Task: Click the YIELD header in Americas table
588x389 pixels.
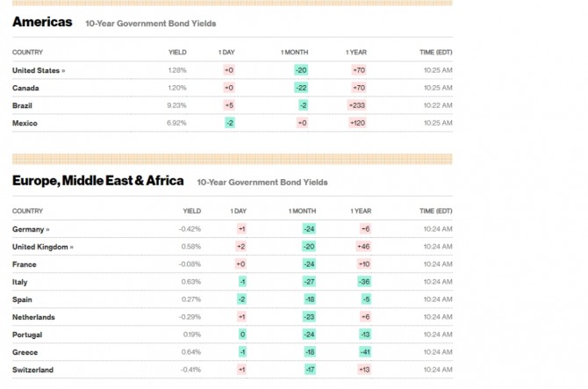Action: 177,53
